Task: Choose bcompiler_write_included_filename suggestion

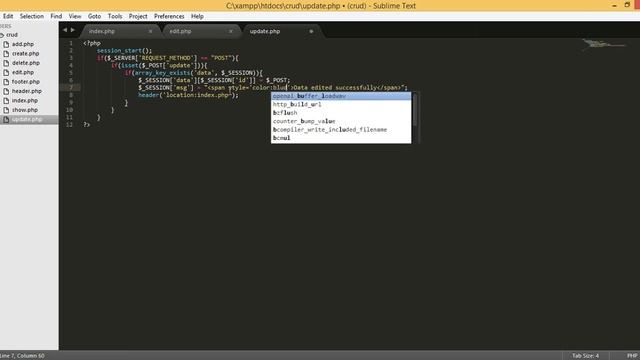Action: 341,129
